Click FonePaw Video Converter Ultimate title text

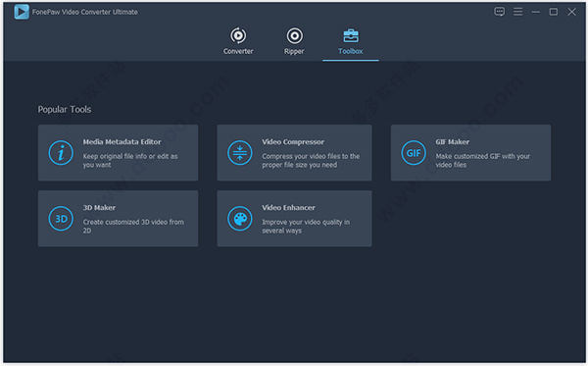[84, 12]
